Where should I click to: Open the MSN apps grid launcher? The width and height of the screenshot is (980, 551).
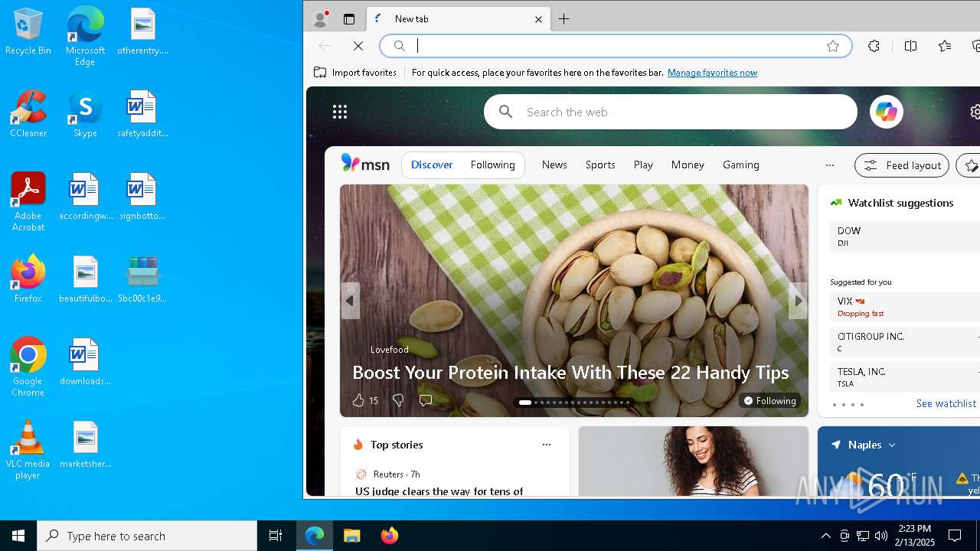click(x=340, y=112)
